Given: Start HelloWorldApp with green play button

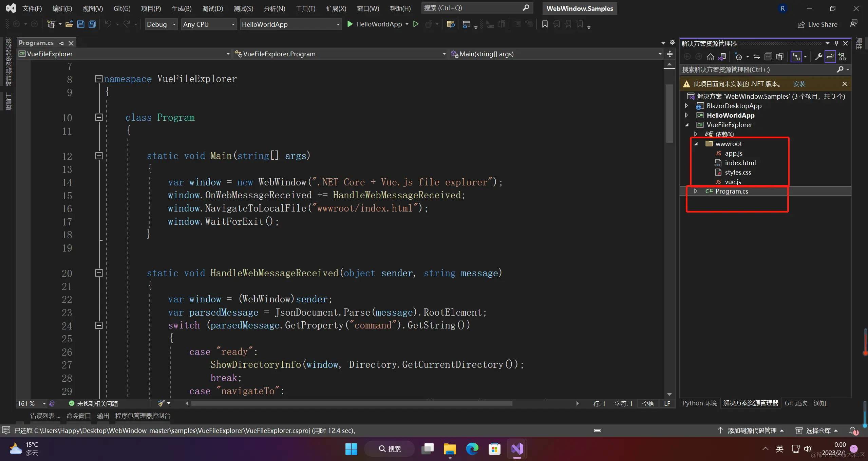Looking at the screenshot, I should click(x=350, y=24).
